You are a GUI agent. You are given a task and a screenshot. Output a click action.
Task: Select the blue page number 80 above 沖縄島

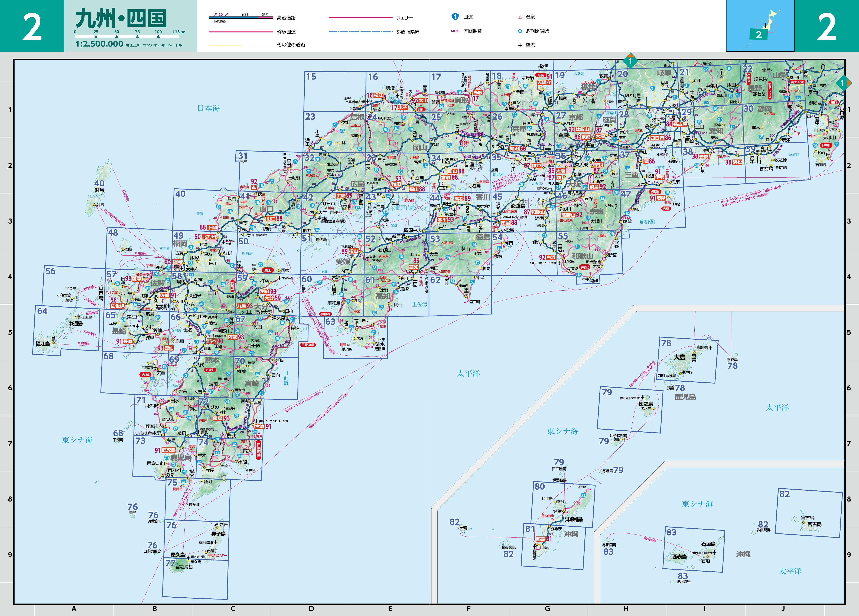pos(539,487)
